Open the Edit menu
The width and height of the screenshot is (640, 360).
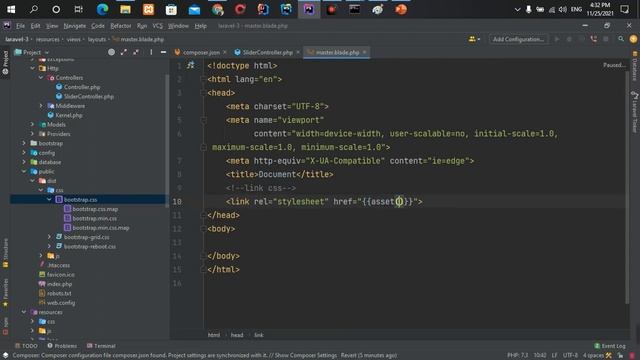tap(36, 26)
